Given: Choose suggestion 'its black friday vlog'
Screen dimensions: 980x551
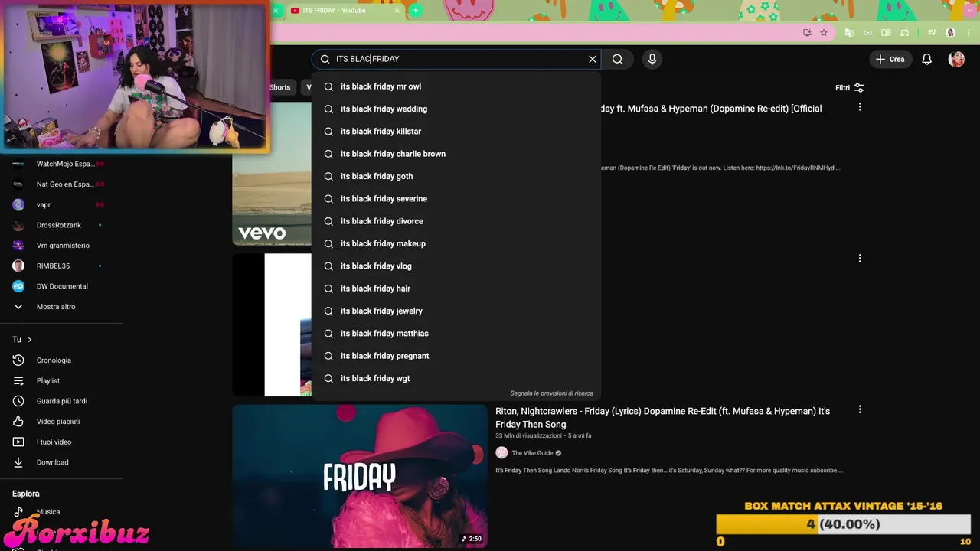Looking at the screenshot, I should pyautogui.click(x=456, y=266).
